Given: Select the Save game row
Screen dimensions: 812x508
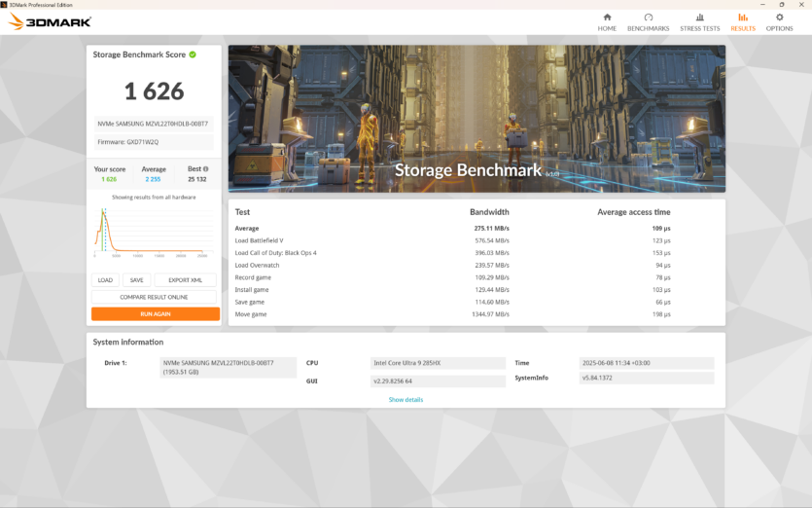Looking at the screenshot, I should (x=452, y=302).
